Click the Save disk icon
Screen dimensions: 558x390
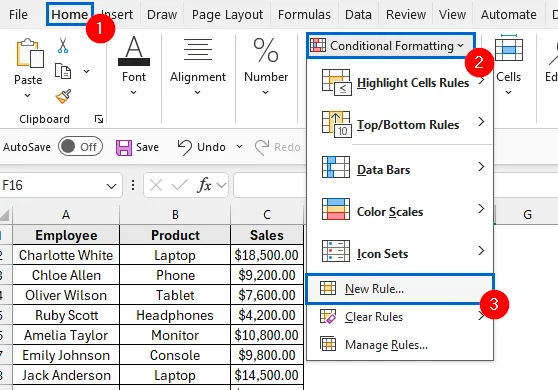(x=124, y=147)
